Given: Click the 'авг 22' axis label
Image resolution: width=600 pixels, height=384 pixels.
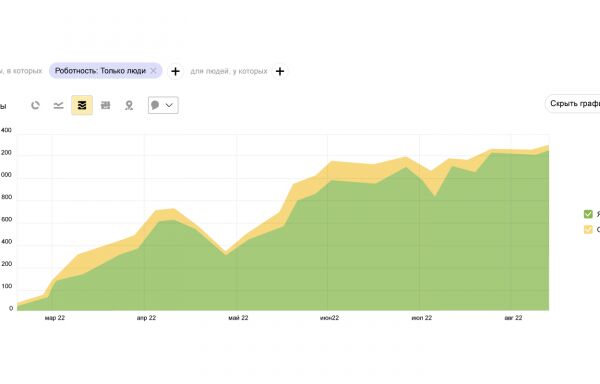Looking at the screenshot, I should [x=513, y=318].
